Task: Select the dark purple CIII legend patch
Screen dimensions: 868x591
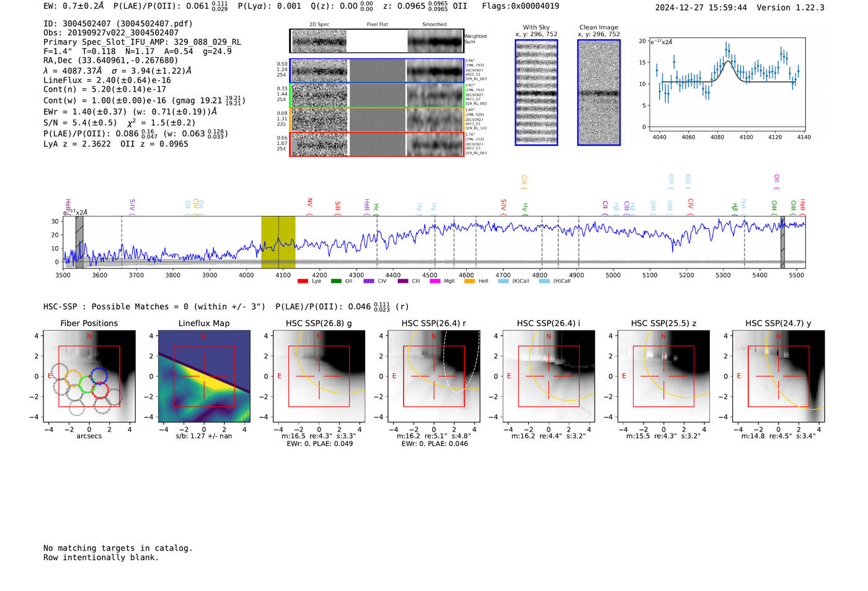Action: tap(403, 282)
